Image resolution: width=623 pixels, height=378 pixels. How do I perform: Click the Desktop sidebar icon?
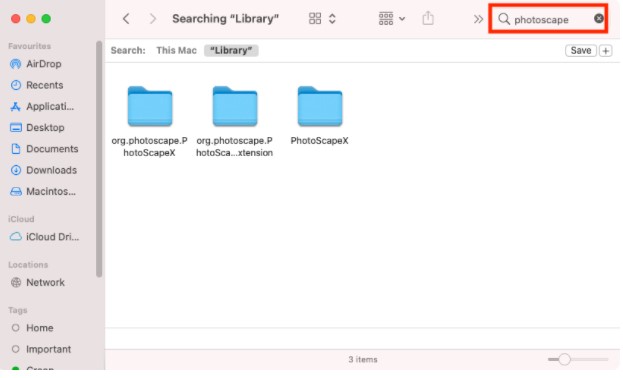click(x=15, y=128)
